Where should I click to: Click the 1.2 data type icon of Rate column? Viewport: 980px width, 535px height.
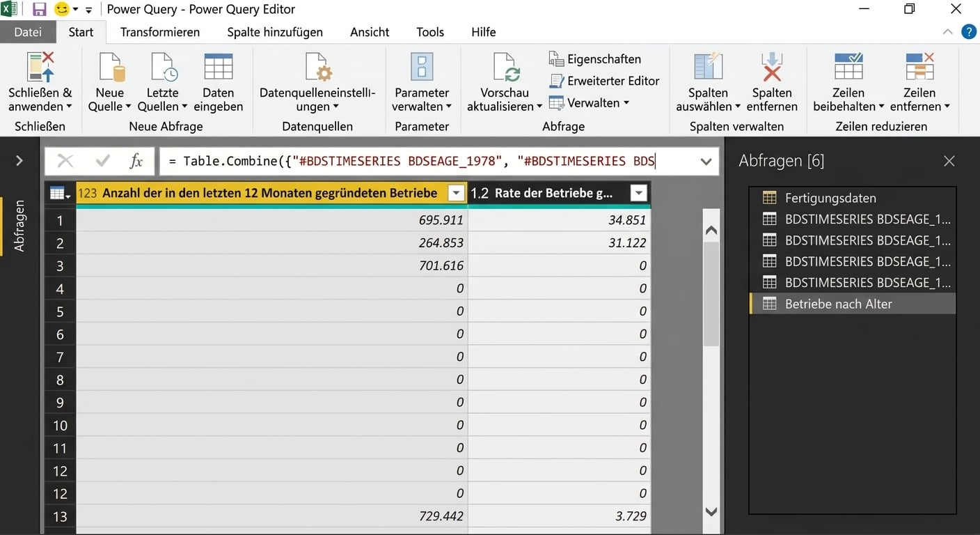tap(480, 194)
